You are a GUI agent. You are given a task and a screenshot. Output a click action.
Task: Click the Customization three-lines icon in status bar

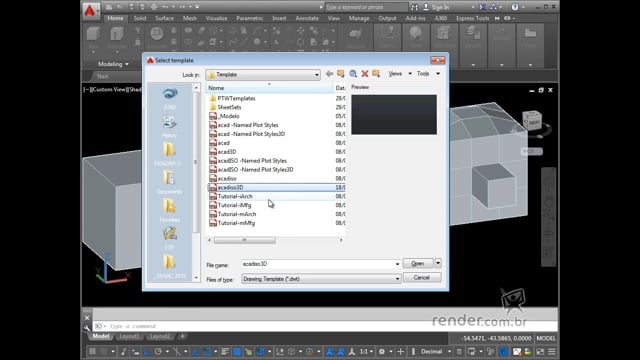[552, 351]
